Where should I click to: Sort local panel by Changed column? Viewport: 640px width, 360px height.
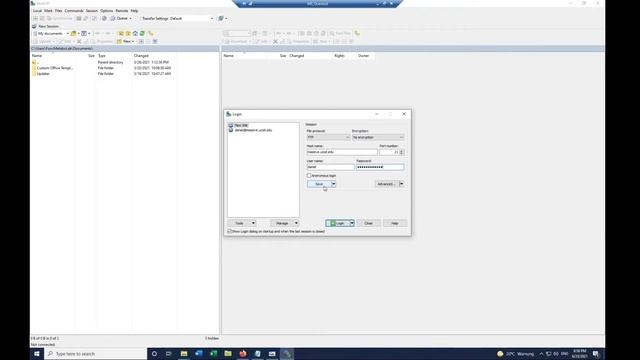pos(141,56)
